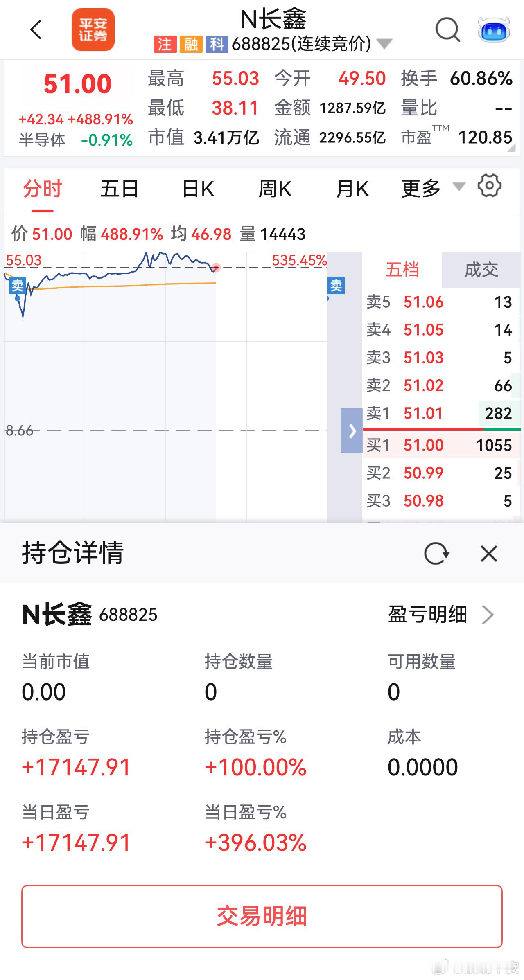The height and width of the screenshot is (980, 524).
Task: Tap the 成本 0.0000 value
Action: coord(422,767)
